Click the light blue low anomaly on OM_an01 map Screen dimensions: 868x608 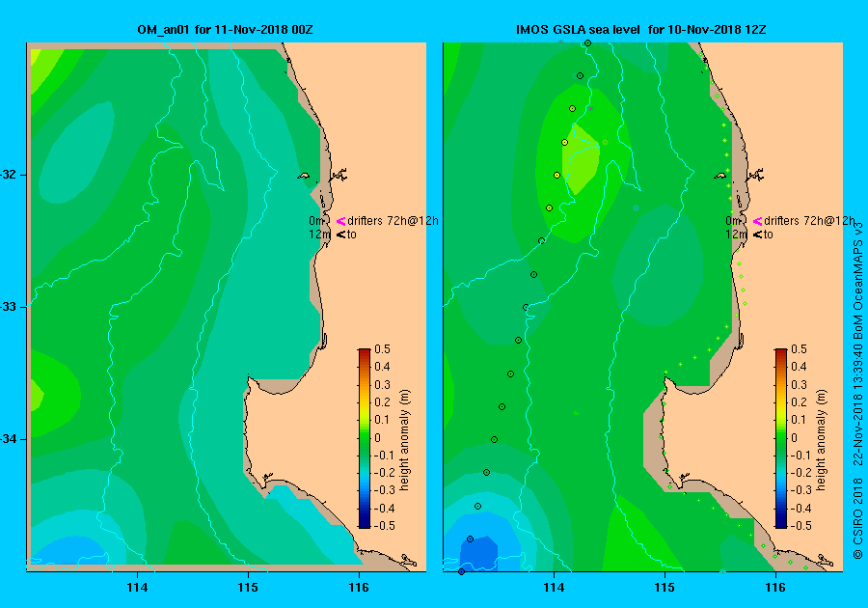point(68,550)
